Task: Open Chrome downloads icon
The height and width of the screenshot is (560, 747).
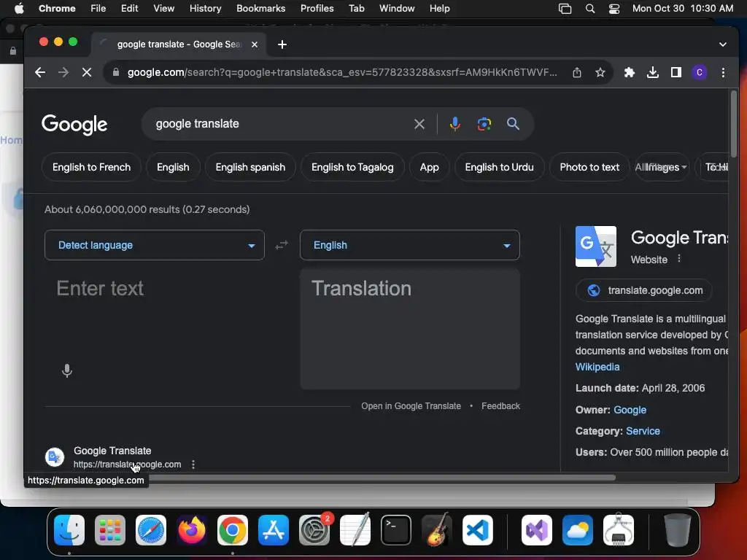Action: [653, 72]
